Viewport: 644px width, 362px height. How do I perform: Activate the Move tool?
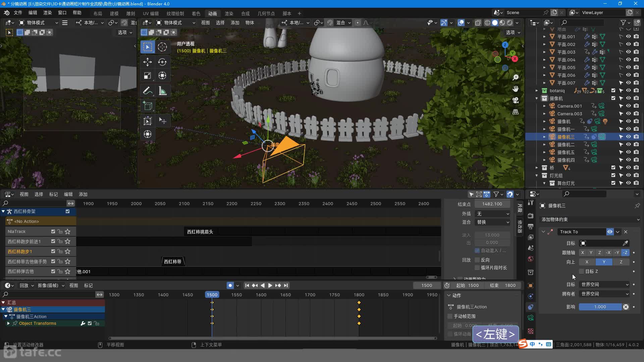click(x=147, y=62)
